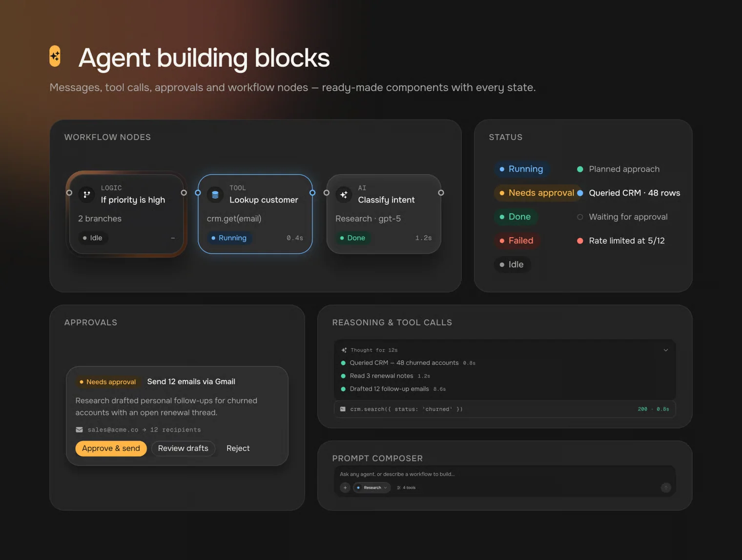
Task: Click 'Planned approach' status row
Action: click(x=618, y=169)
